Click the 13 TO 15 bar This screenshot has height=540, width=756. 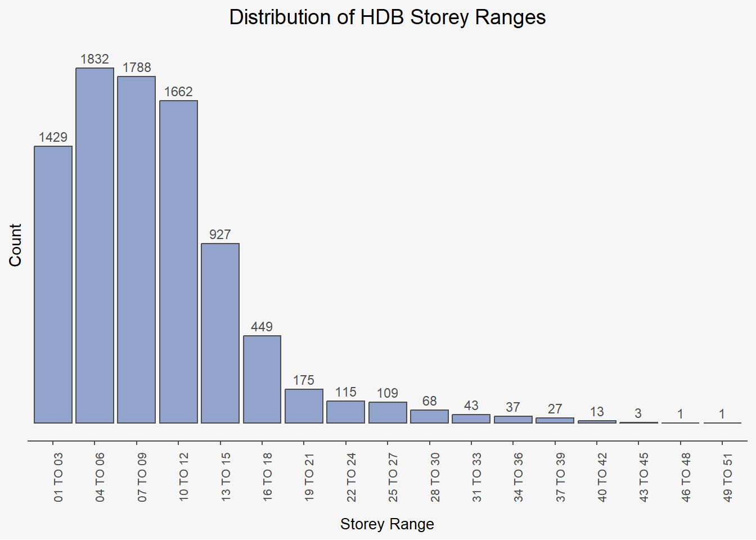pyautogui.click(x=220, y=333)
